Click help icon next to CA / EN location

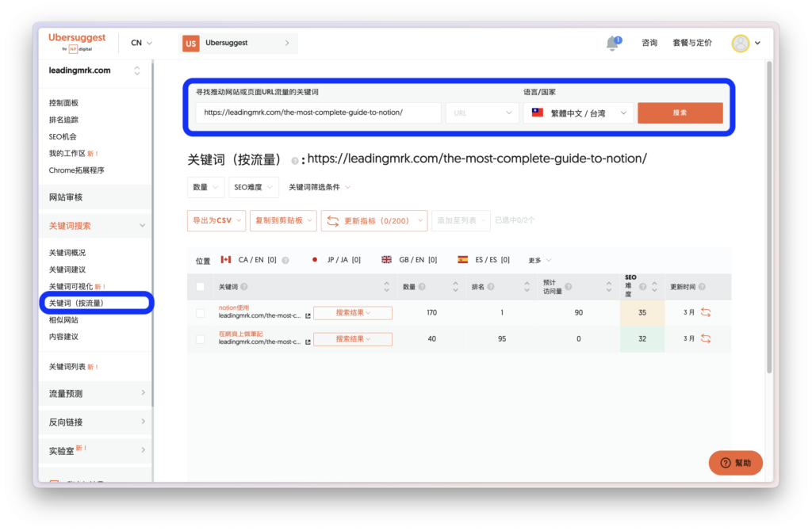click(285, 260)
